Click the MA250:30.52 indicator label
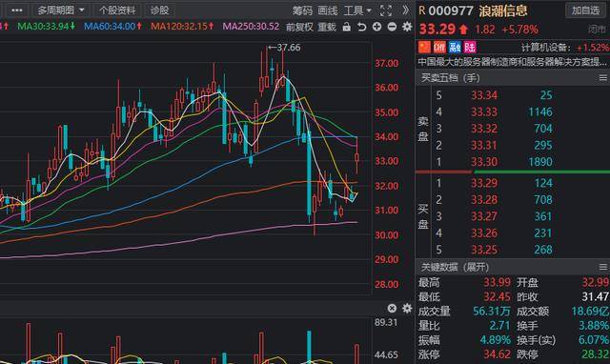The width and height of the screenshot is (610, 364). [251, 27]
